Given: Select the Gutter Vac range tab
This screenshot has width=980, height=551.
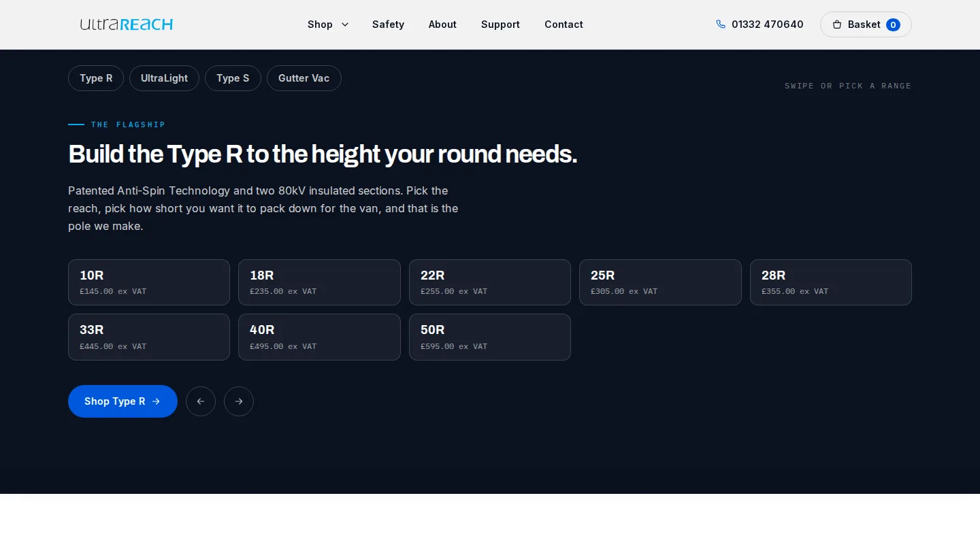Looking at the screenshot, I should tap(304, 78).
